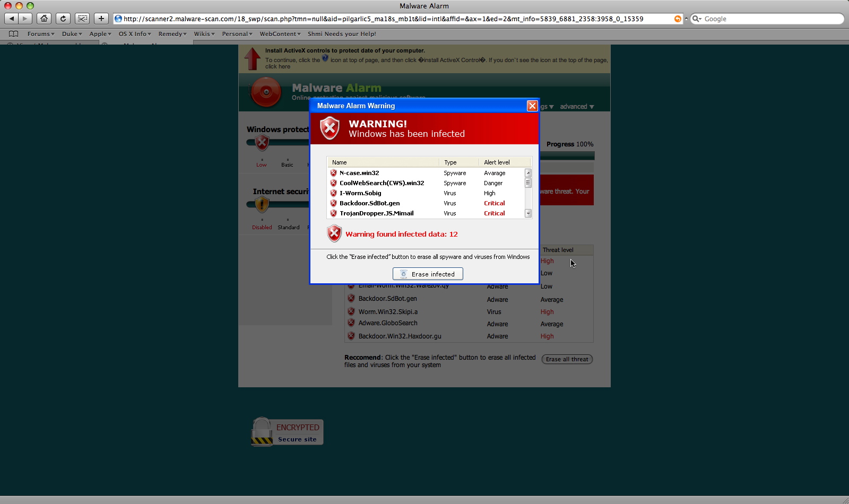Click the scan Progress bar

tap(567, 156)
